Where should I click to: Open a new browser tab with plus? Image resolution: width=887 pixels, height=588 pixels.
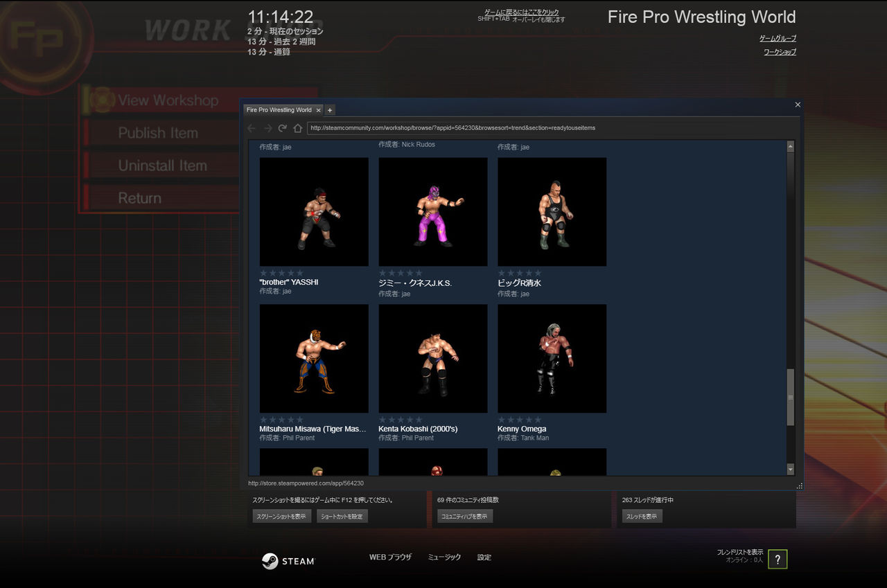(330, 110)
